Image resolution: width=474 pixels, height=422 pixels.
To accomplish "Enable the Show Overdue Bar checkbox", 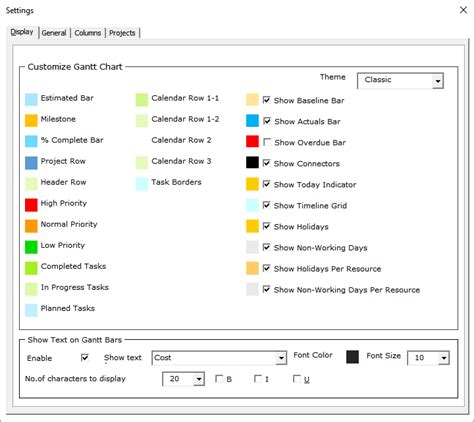I will (x=266, y=142).
